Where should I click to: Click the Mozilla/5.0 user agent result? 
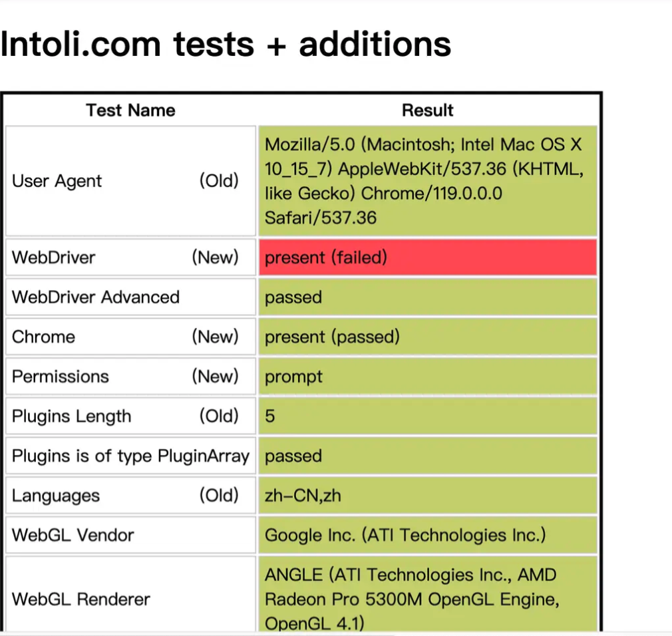point(428,181)
